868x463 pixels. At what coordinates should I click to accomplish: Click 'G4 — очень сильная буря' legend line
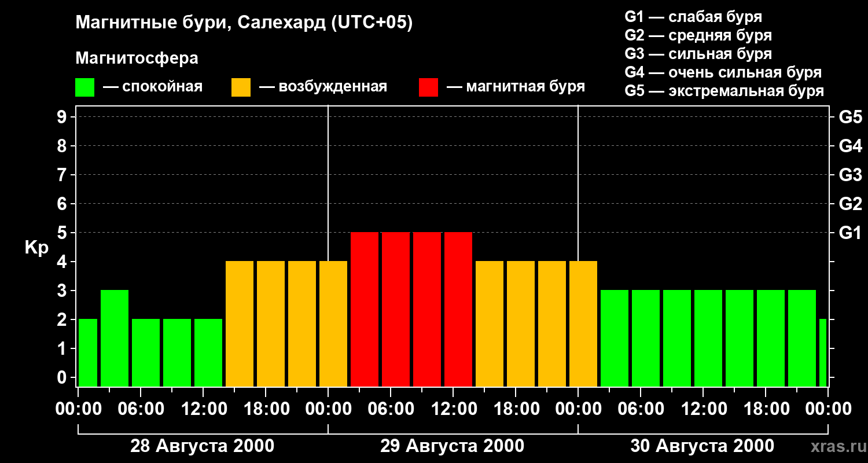point(723,72)
